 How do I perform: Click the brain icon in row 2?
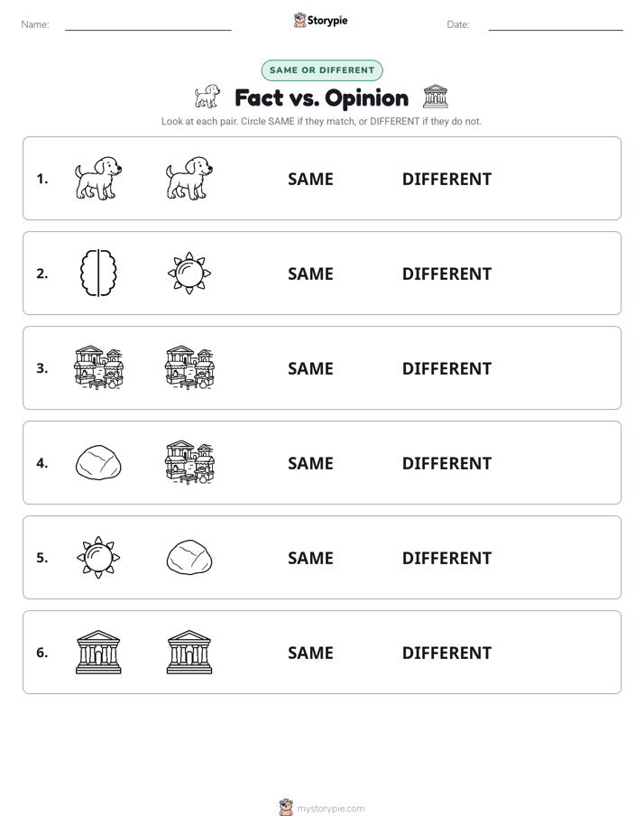pos(98,273)
